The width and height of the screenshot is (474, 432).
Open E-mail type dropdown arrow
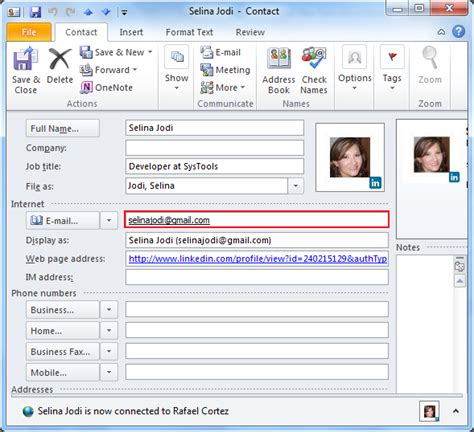point(109,220)
